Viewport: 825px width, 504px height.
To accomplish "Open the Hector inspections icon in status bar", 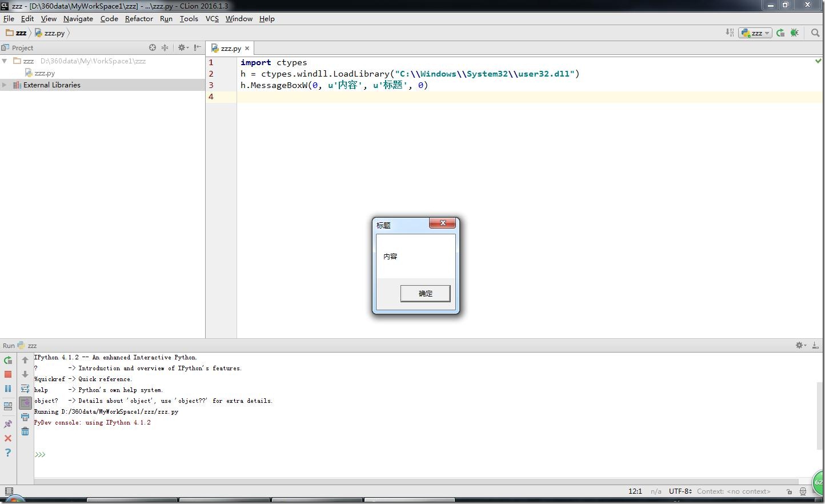I will point(803,491).
